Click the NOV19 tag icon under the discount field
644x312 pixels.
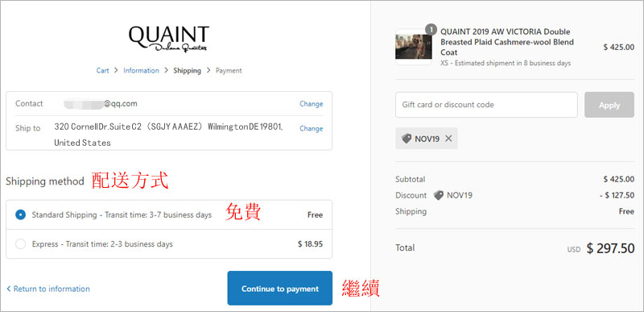coord(407,139)
